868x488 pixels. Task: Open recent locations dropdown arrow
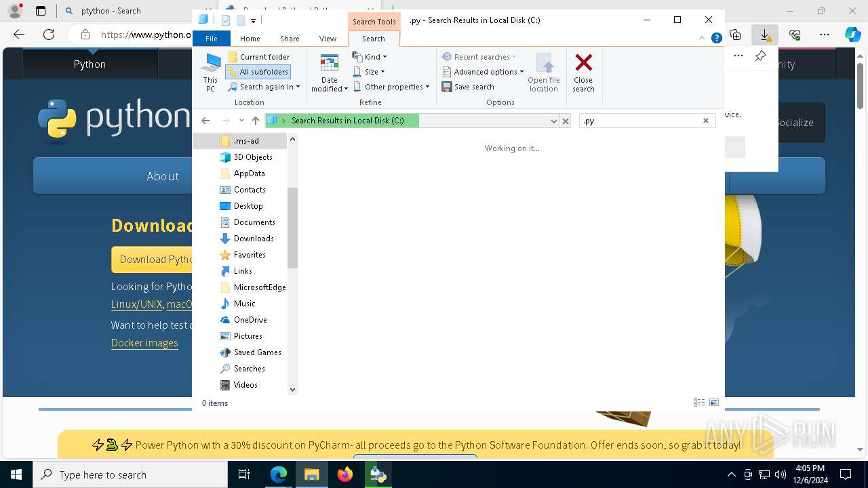(241, 121)
